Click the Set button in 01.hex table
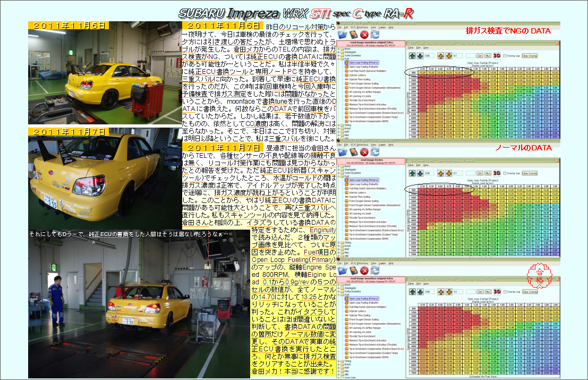The height and width of the screenshot is (380, 588). point(480,173)
